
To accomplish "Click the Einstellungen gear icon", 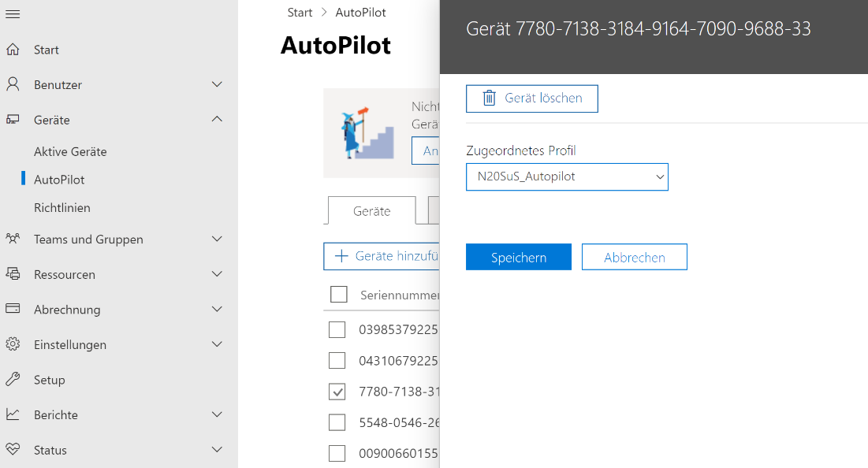I will 13,344.
